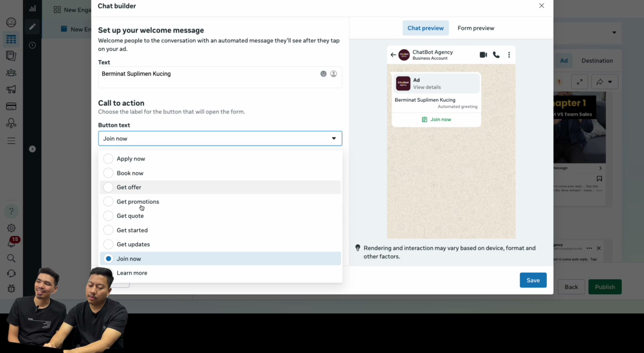Start a video call in chat preview
The height and width of the screenshot is (353, 644).
pos(483,55)
